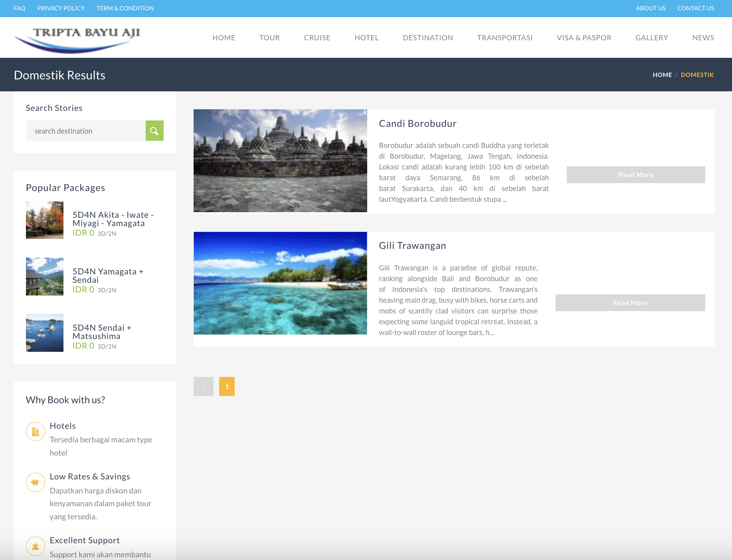Read More about Candi Borobudur
The image size is (732, 560).
635,175
